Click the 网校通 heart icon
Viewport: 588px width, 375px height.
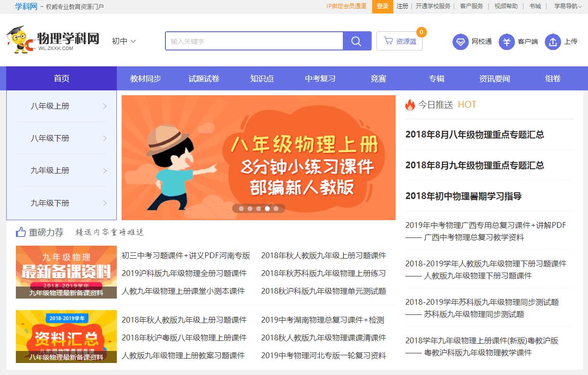(460, 42)
